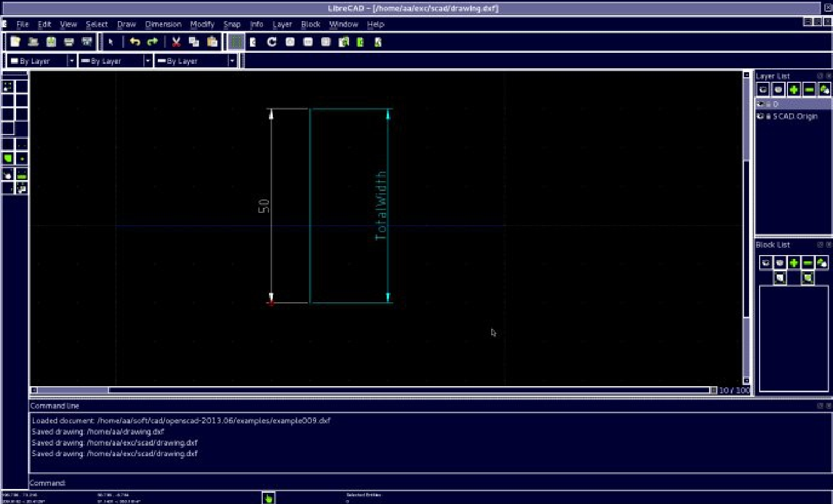Image resolution: width=833 pixels, height=504 pixels.
Task: Click the New document icon
Action: [x=15, y=42]
